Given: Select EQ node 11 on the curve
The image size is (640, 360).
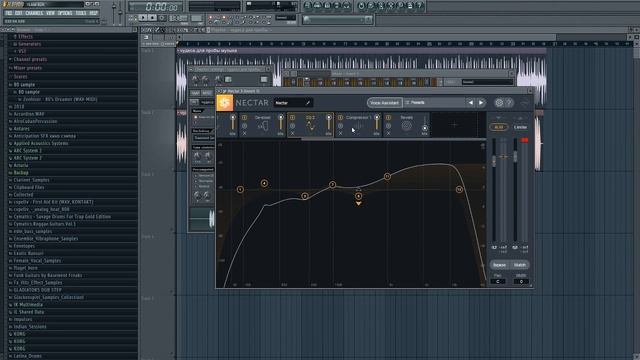Looking at the screenshot, I should tap(387, 176).
